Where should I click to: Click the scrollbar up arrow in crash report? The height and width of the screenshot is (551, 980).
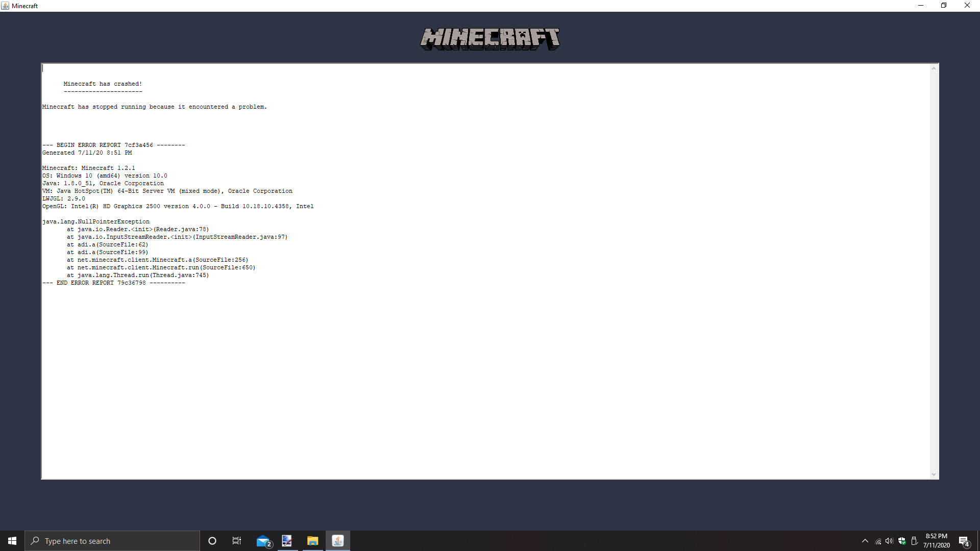(934, 68)
